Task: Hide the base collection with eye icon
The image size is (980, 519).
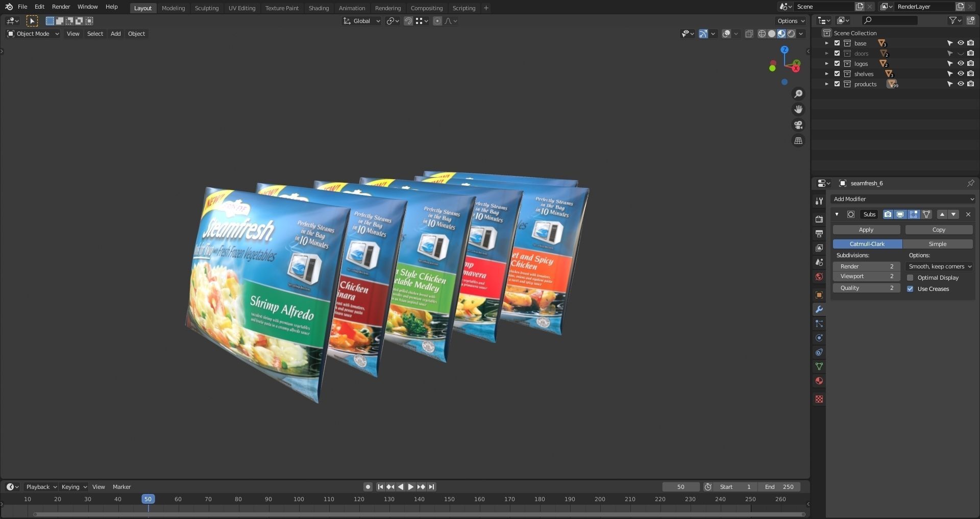Action: point(961,43)
